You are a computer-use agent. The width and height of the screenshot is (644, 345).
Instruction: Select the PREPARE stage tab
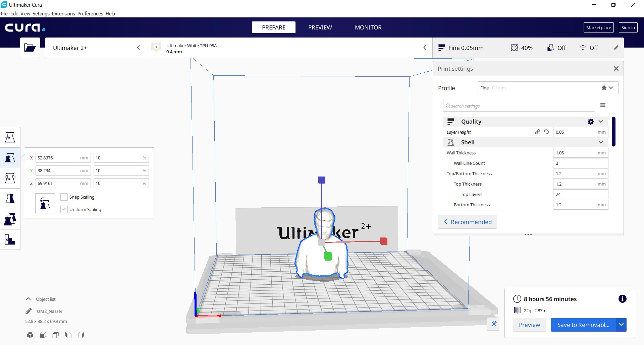coord(274,27)
